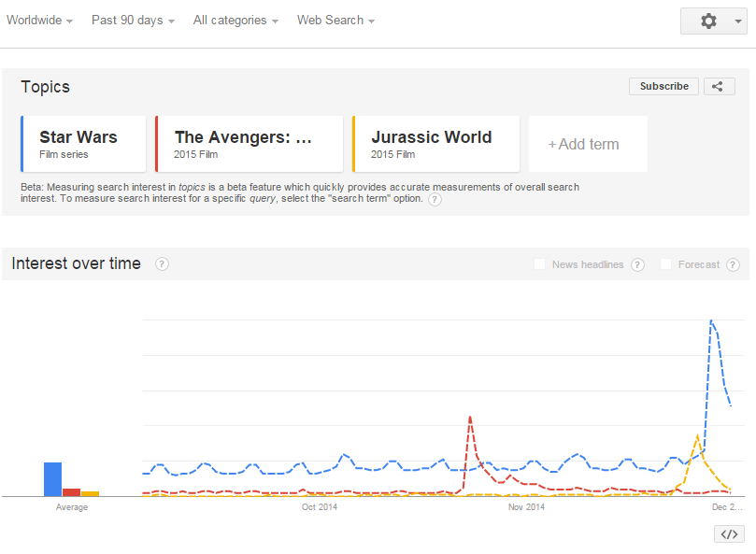Click the Oct 2014 axis label
This screenshot has width=756, height=554.
tap(320, 506)
